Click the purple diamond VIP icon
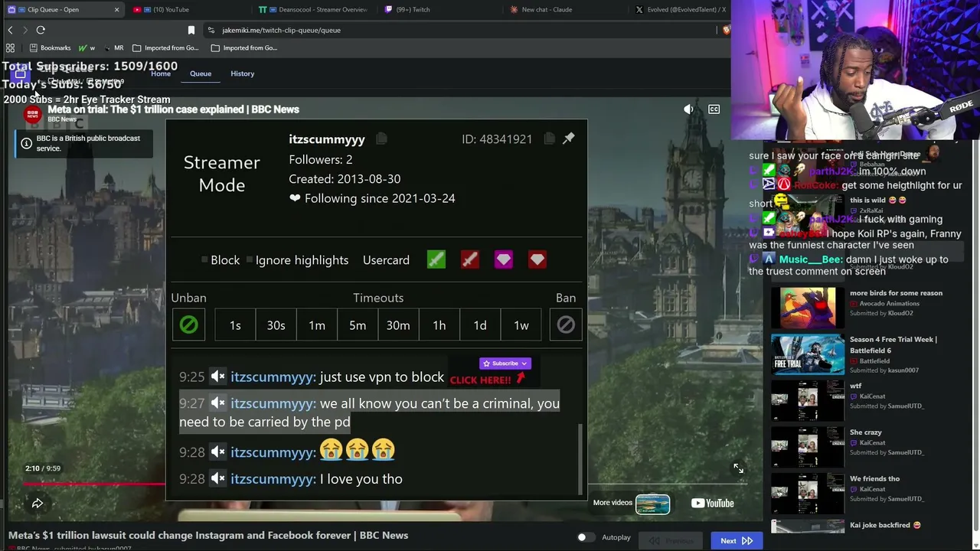Image resolution: width=980 pixels, height=551 pixels. tap(503, 260)
